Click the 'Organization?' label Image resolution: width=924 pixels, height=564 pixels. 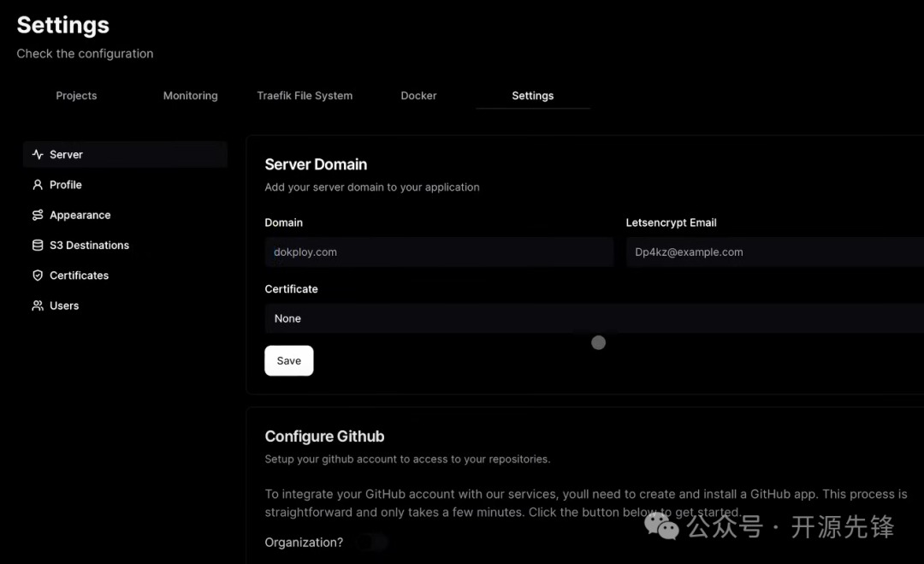point(304,543)
